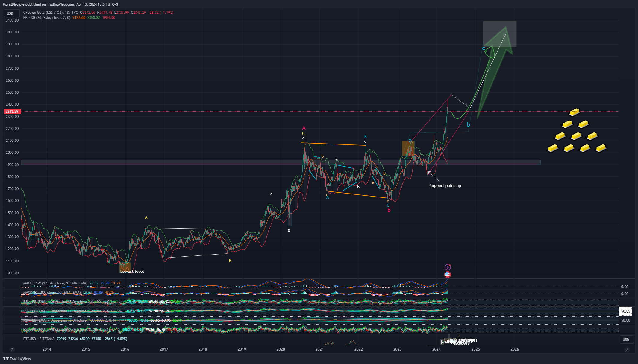This screenshot has height=364, width=638.
Task: Click the 3100.00 price axis label
Action: (x=12, y=20)
